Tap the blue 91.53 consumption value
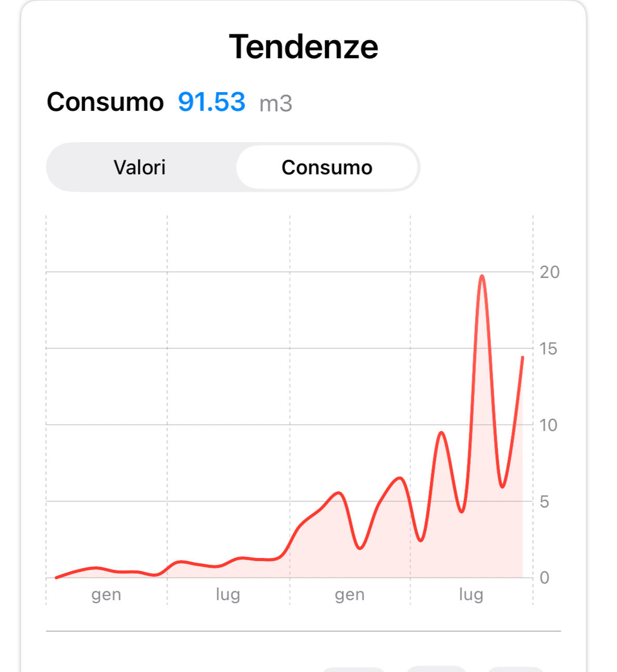 coord(211,102)
